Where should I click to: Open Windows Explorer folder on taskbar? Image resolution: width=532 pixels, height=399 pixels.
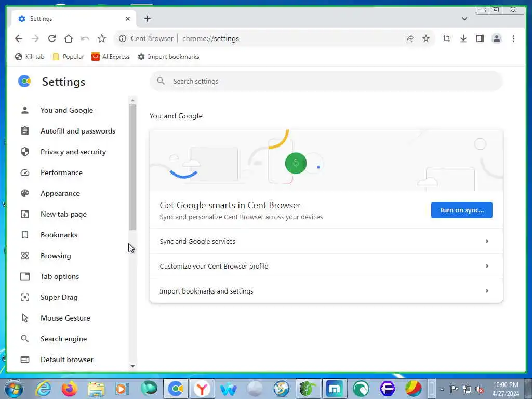[96, 389]
